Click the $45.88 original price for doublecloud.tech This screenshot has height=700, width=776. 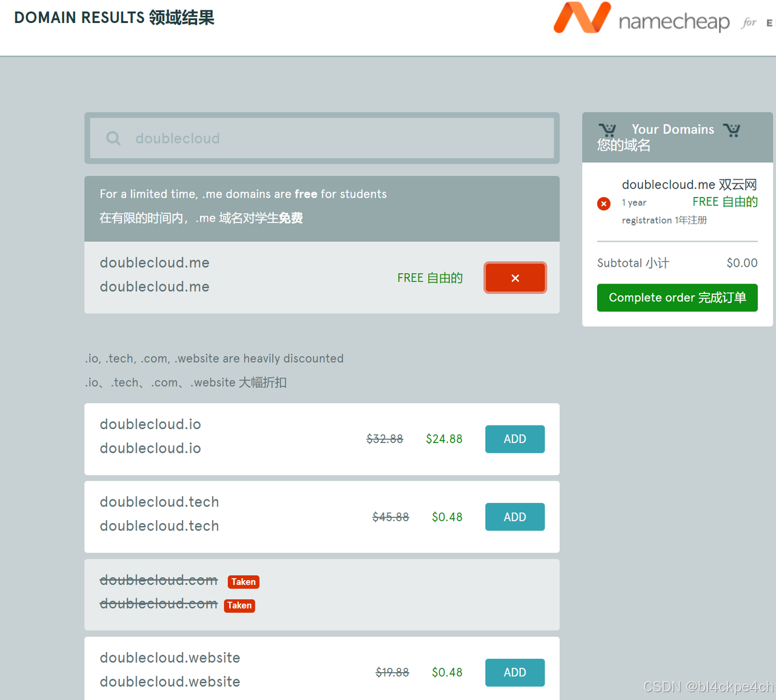[x=390, y=517]
